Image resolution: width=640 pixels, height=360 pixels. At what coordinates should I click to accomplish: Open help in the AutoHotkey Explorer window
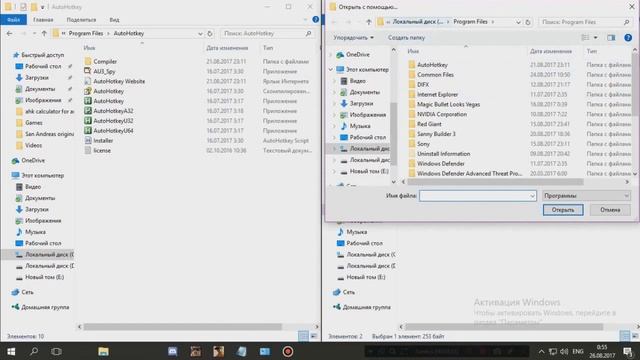coord(316,19)
